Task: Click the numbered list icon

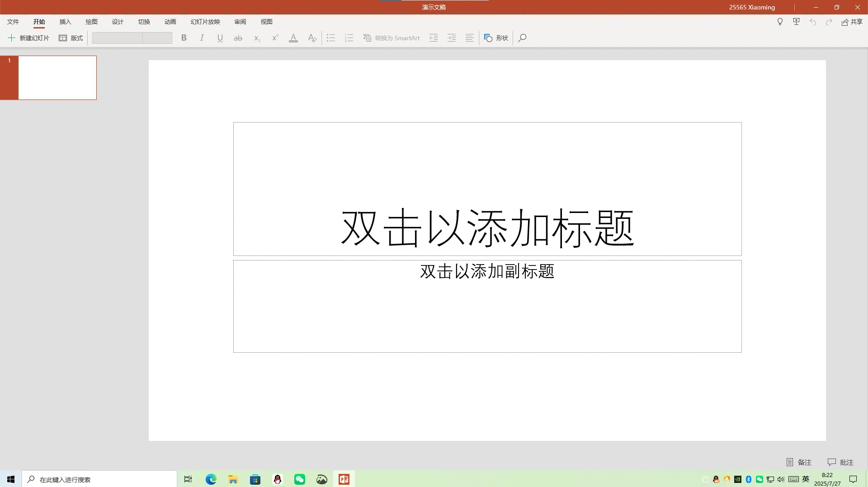Action: (x=349, y=38)
